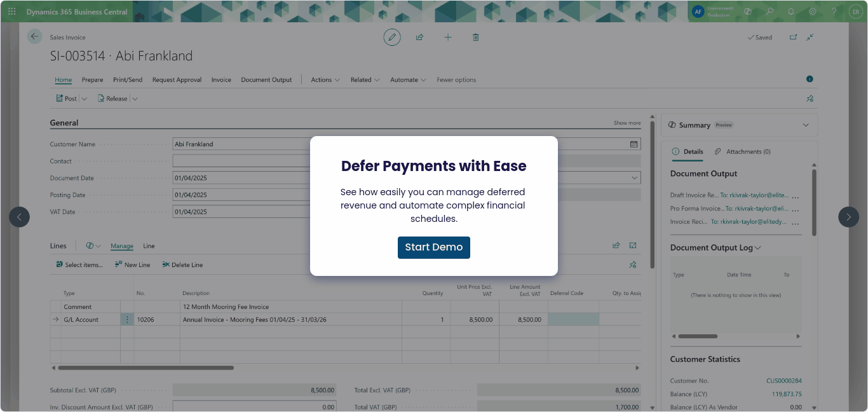868x412 pixels.
Task: Click Show more in General
Action: pyautogui.click(x=627, y=123)
